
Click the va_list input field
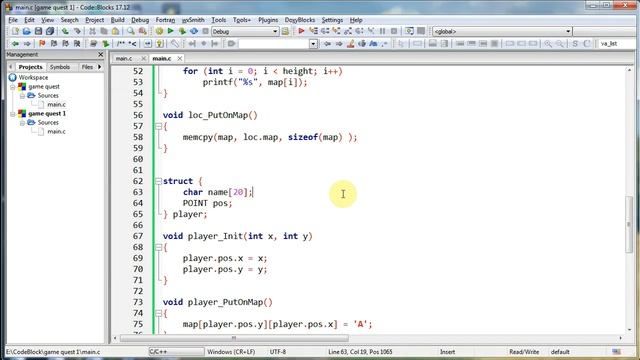[x=618, y=44]
